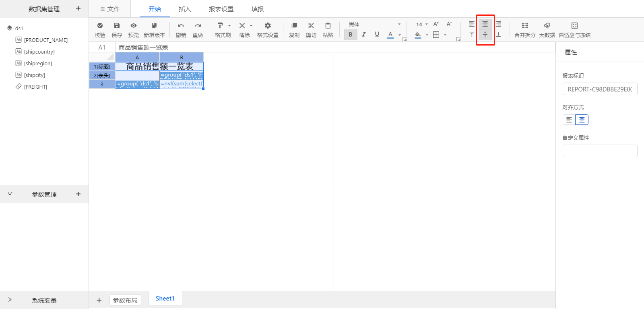Click 合并拆分 merge cells icon
This screenshot has height=309, width=644.
[x=525, y=26]
